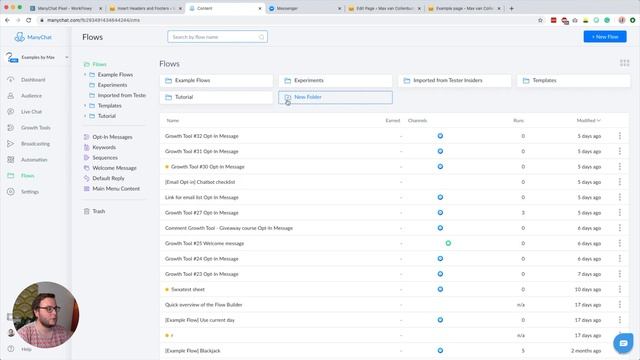The width and height of the screenshot is (640, 360).
Task: Select Experiments in the folder tree
Action: [112, 85]
